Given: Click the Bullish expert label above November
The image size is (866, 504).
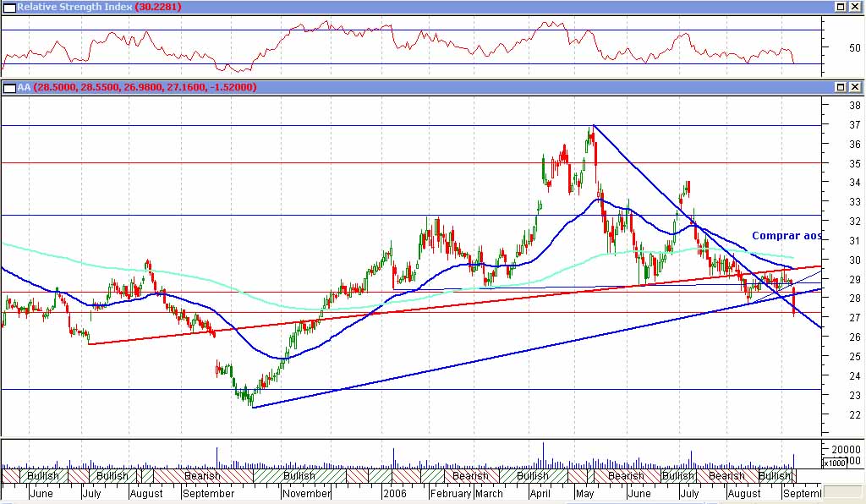Looking at the screenshot, I should pyautogui.click(x=299, y=476).
